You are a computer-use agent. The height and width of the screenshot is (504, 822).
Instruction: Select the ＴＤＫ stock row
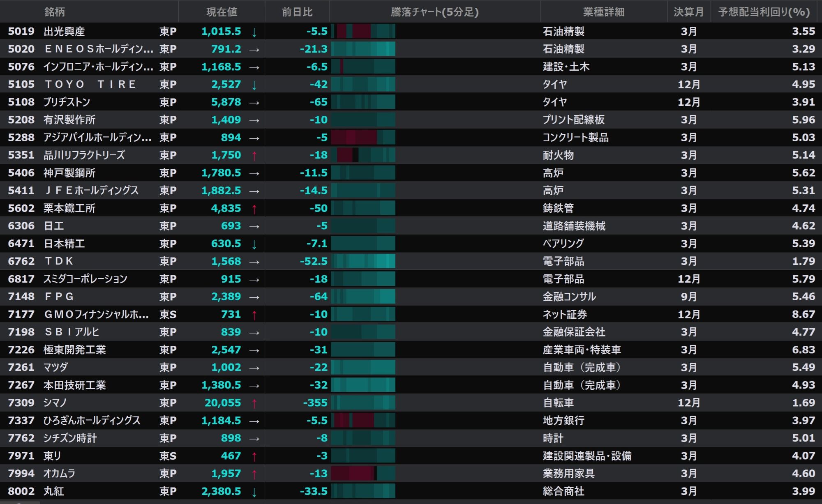pos(411,261)
